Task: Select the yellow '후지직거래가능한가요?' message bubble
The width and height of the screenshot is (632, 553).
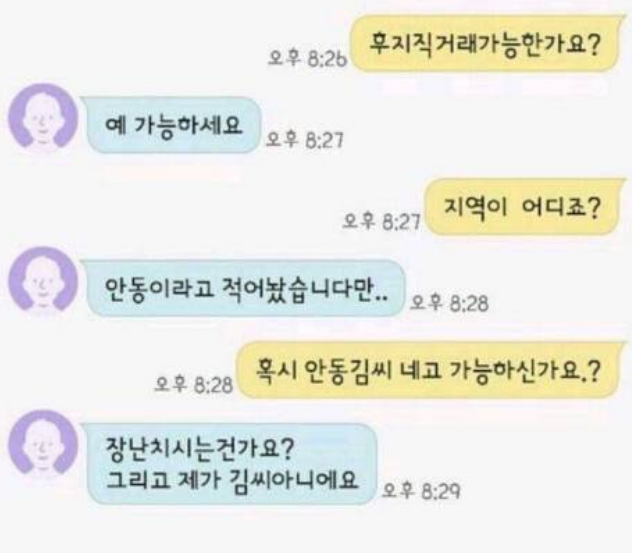Action: 485,44
